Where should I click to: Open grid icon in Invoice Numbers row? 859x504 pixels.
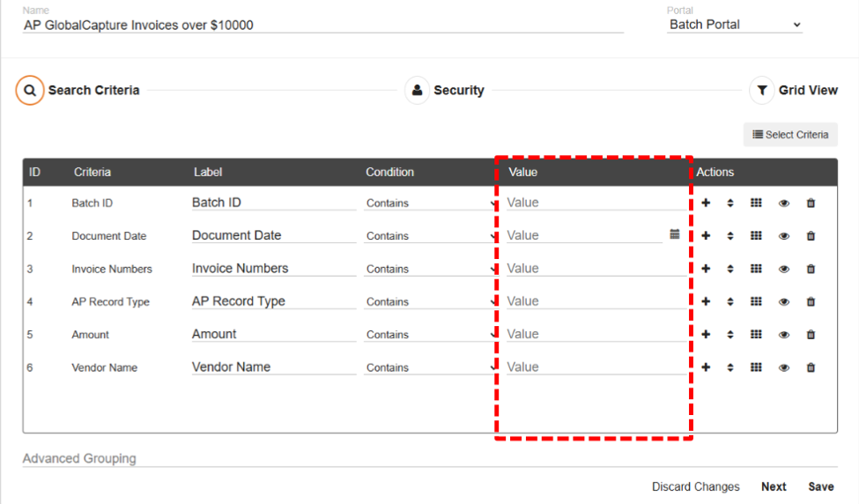(x=756, y=269)
